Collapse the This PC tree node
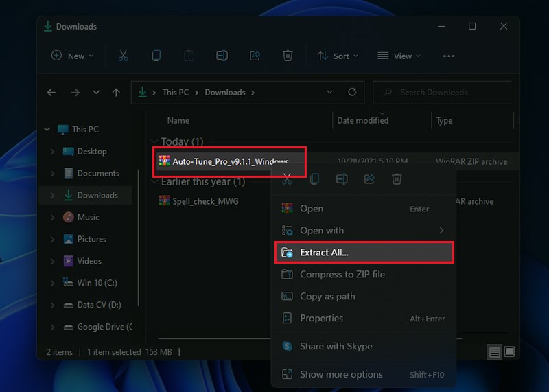This screenshot has width=549, height=392. [47, 129]
